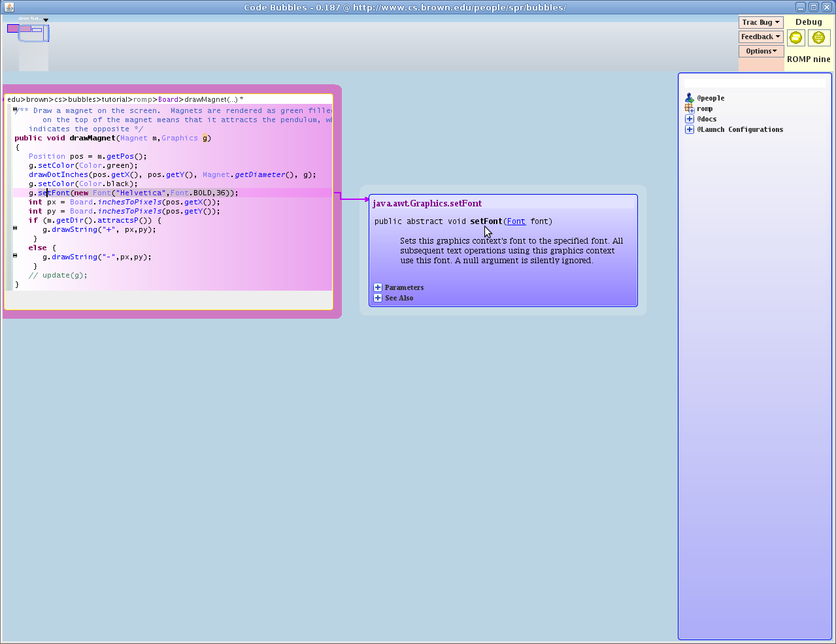Click the search field in the package explorer
This screenshot has width=836, height=644.
point(754,84)
